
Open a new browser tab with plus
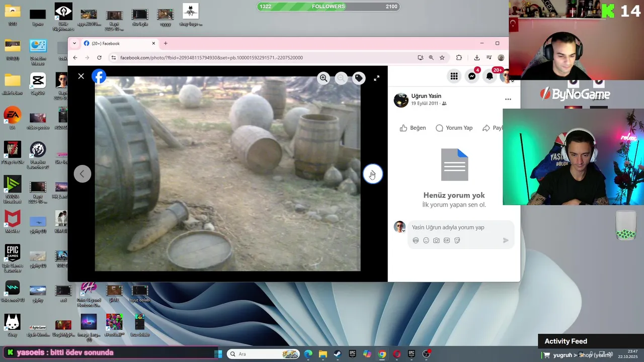[166, 43]
